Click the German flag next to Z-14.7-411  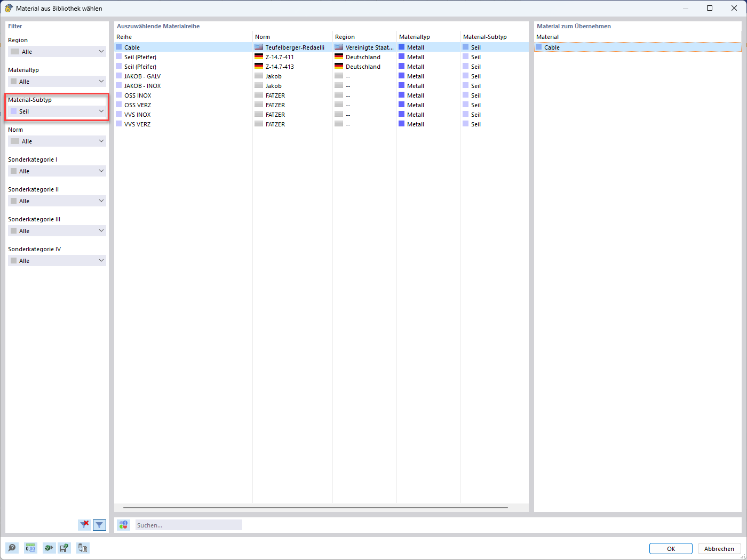pyautogui.click(x=259, y=57)
